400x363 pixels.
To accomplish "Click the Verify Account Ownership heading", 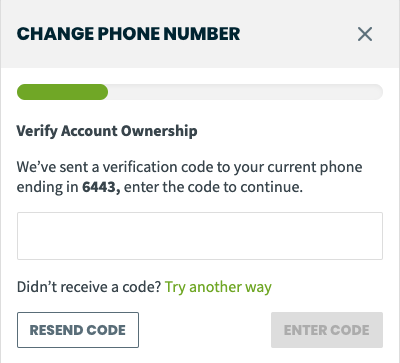I will point(107,131).
